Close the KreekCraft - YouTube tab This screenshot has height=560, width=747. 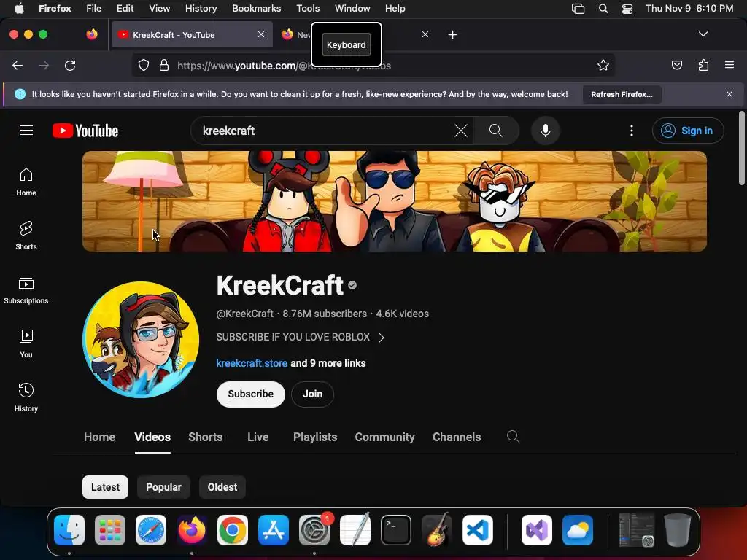coord(261,34)
